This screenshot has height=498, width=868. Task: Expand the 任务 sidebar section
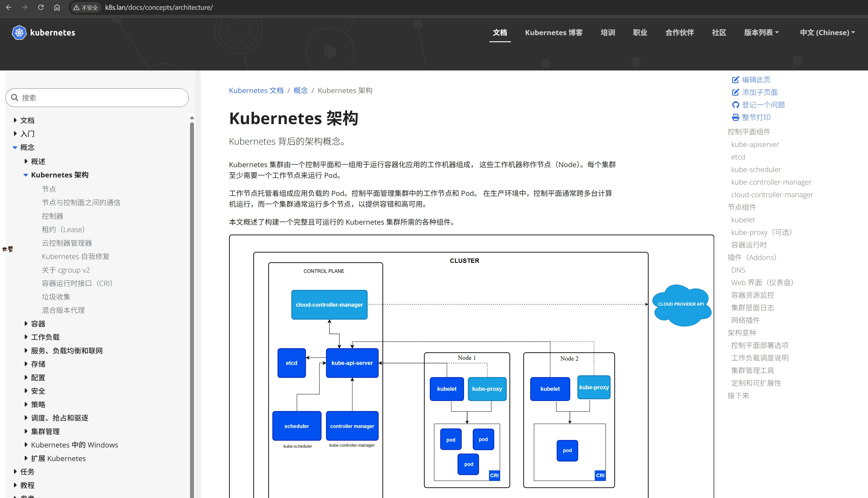click(15, 472)
